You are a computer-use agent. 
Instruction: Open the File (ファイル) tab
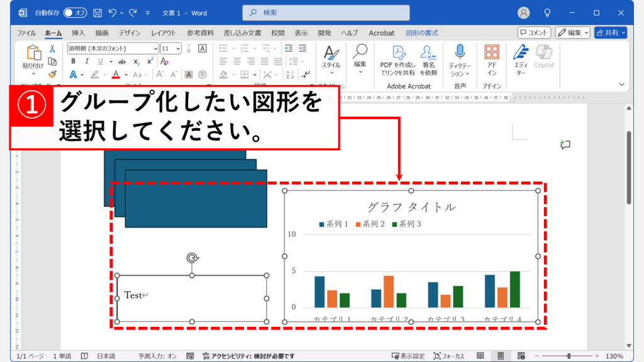pyautogui.click(x=26, y=33)
